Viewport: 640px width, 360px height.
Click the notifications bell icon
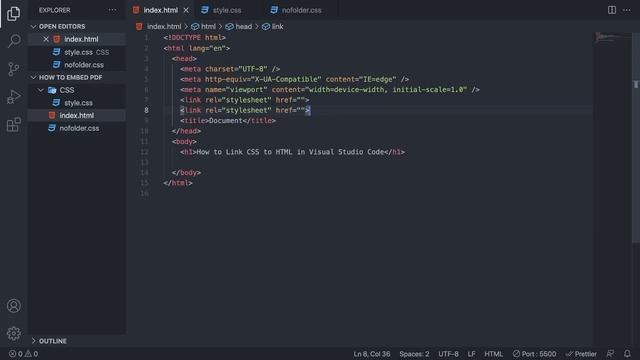[x=627, y=353]
